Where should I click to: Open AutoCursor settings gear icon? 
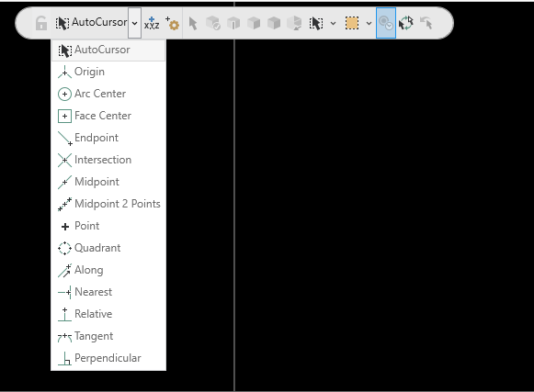[173, 23]
